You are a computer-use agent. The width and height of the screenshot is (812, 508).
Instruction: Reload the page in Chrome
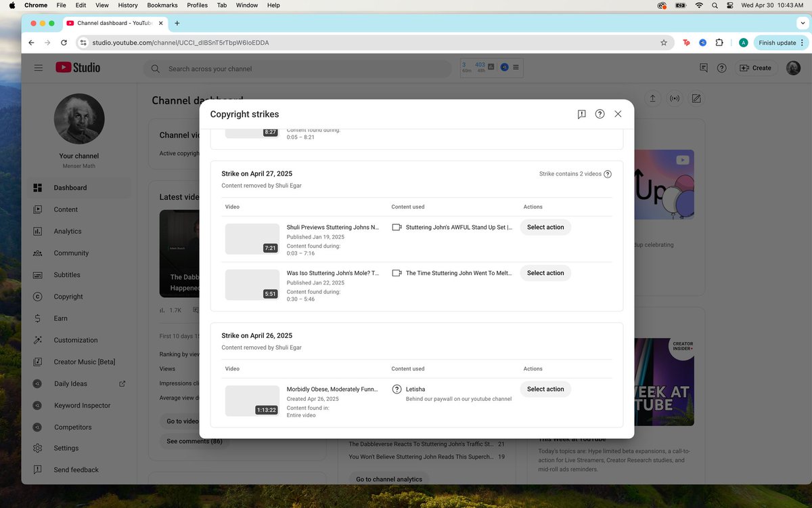pos(64,43)
